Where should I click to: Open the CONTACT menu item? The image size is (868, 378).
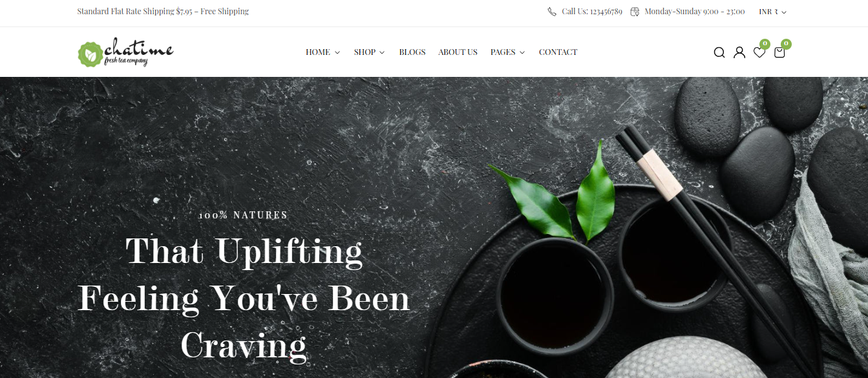pyautogui.click(x=558, y=52)
